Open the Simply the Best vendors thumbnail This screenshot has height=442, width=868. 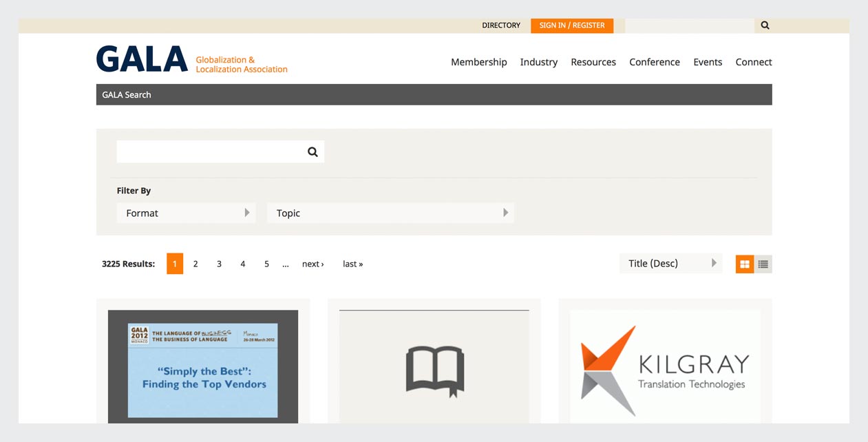coord(203,366)
